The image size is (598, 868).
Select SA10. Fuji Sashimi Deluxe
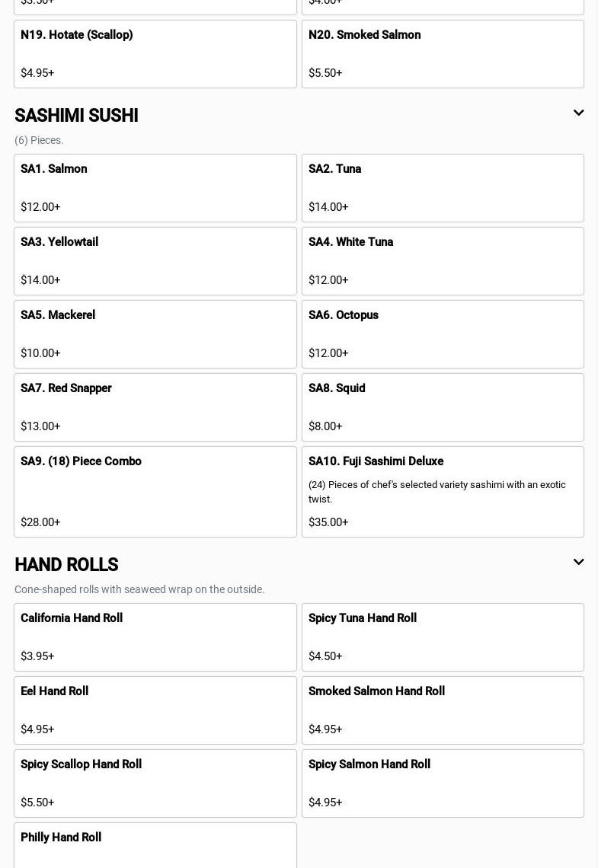443,492
